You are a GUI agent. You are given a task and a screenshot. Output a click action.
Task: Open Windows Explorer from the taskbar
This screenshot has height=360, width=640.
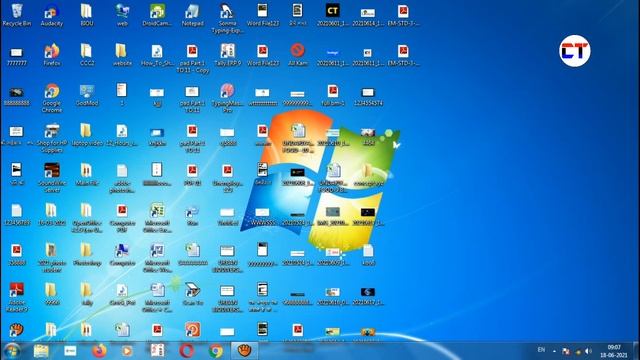41,351
